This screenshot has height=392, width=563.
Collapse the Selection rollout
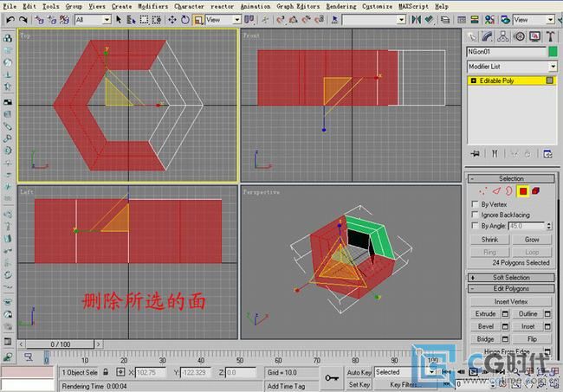pos(511,178)
